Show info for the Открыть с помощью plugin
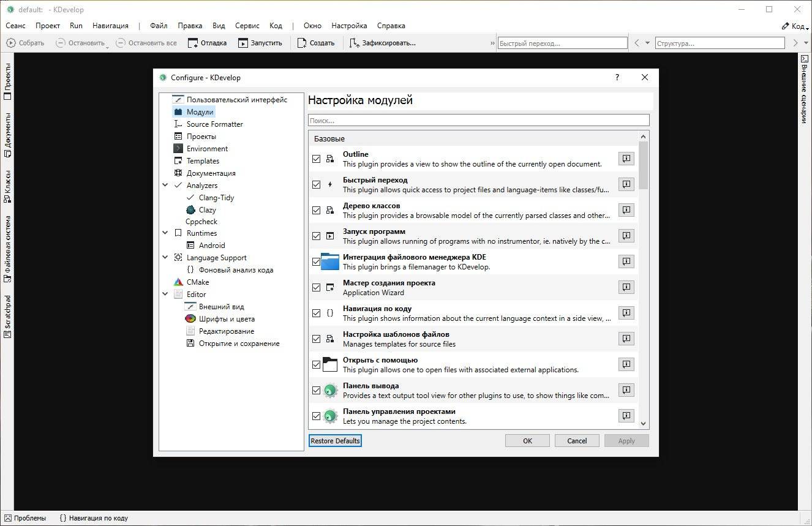The image size is (812, 526). (626, 364)
